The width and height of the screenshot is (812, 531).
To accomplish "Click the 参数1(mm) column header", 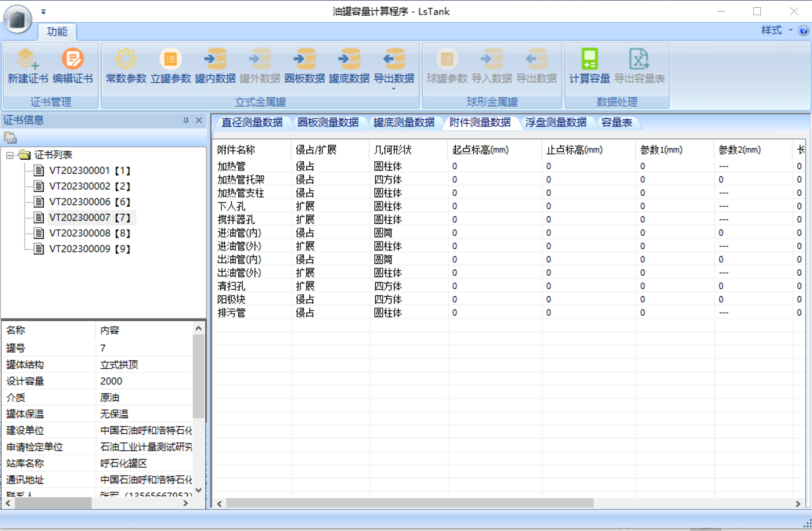I will point(675,150).
